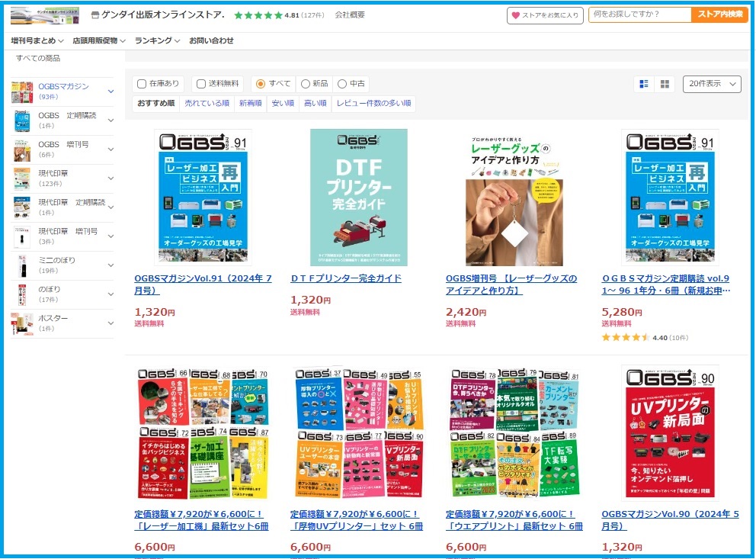Open the 定期購読 vol.91~96 cover thumbnail
756x559 pixels.
click(670, 198)
